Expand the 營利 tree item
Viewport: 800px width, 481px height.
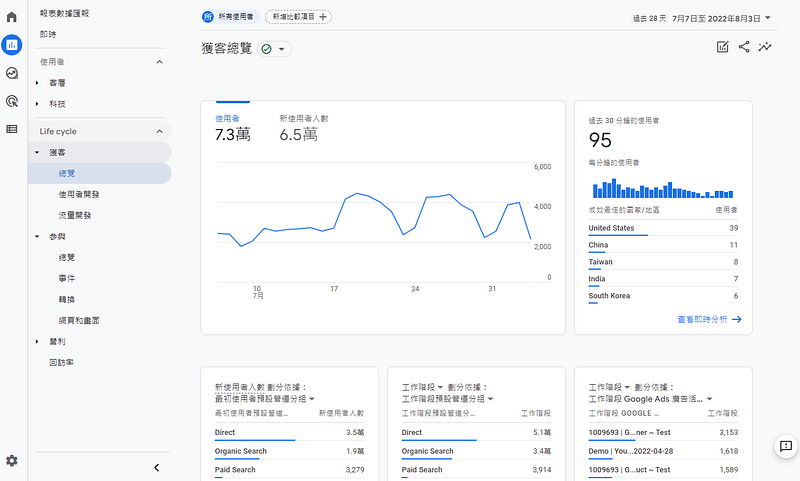tap(37, 341)
